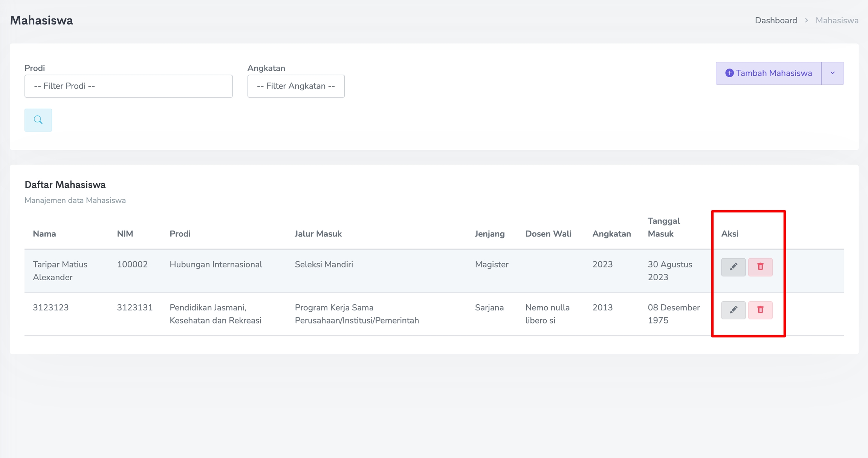This screenshot has height=458, width=868.
Task: Click the magnifier search filter button
Action: pyautogui.click(x=38, y=120)
